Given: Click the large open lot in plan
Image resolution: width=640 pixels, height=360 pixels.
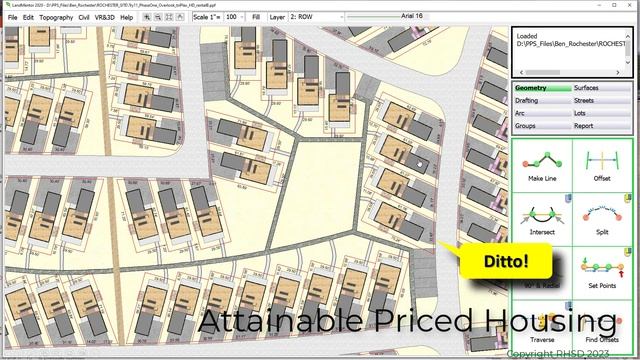Looking at the screenshot, I should [319, 191].
